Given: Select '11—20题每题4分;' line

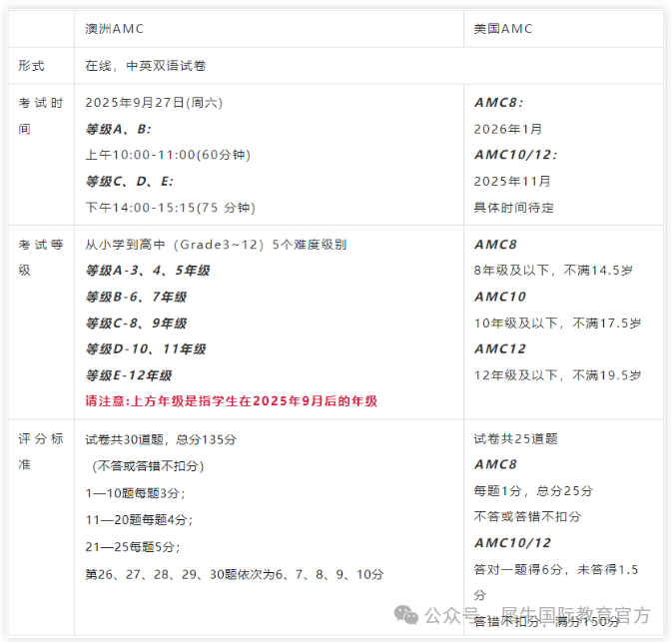Looking at the screenshot, I should (x=139, y=520).
